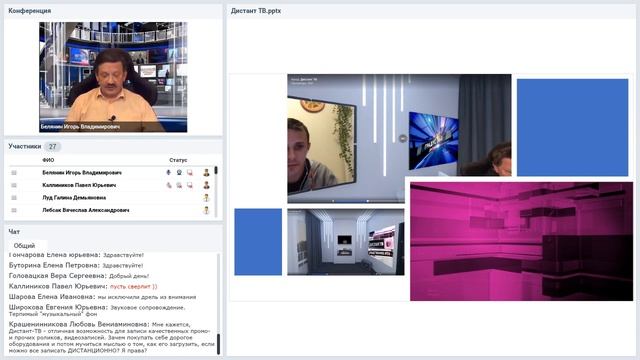Image resolution: width=640 pixels, height=360 pixels.
Task: Select the Игорь Владимирович name in participants list
Action: click(82, 173)
